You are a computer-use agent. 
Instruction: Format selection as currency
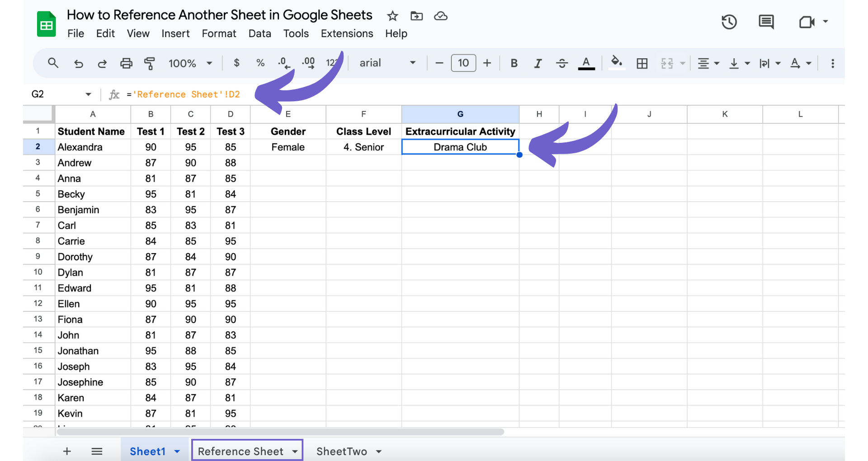click(x=236, y=63)
